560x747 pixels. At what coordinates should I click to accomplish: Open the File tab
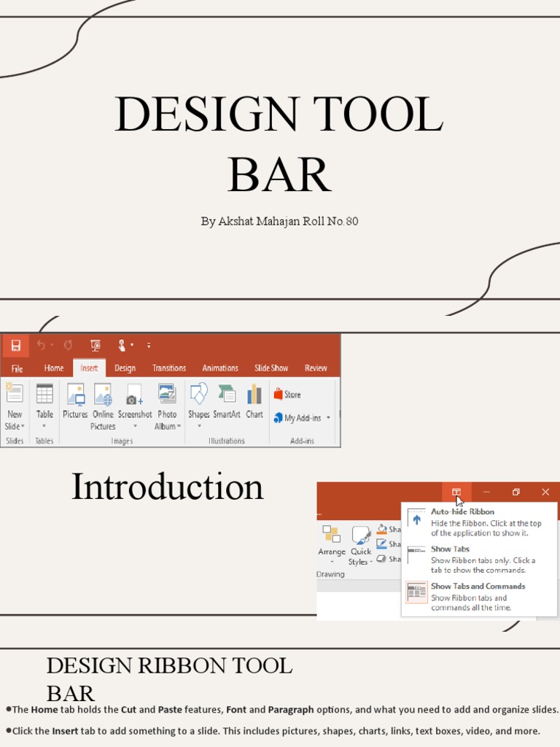pyautogui.click(x=17, y=368)
